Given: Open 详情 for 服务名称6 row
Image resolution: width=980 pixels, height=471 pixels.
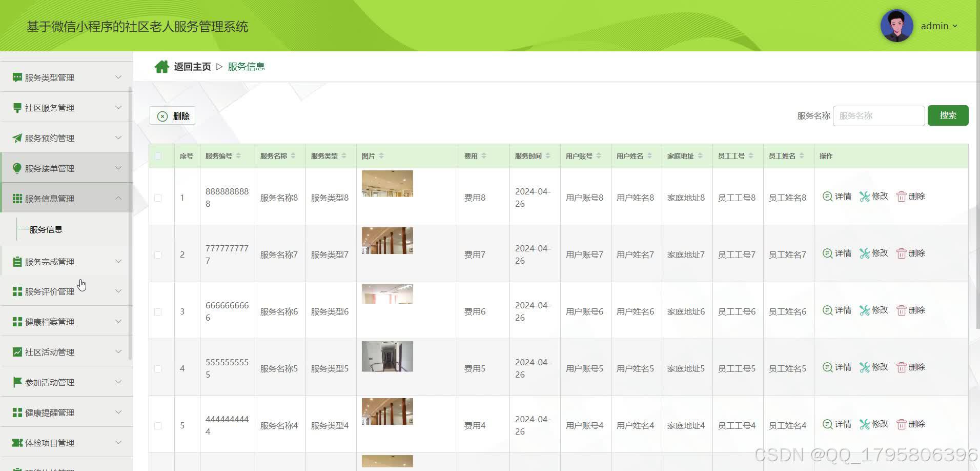Looking at the screenshot, I should click(x=837, y=310).
